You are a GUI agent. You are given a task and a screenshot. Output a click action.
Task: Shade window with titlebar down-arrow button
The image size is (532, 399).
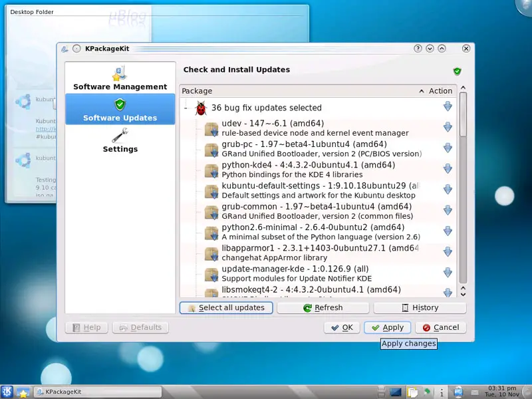click(430, 49)
